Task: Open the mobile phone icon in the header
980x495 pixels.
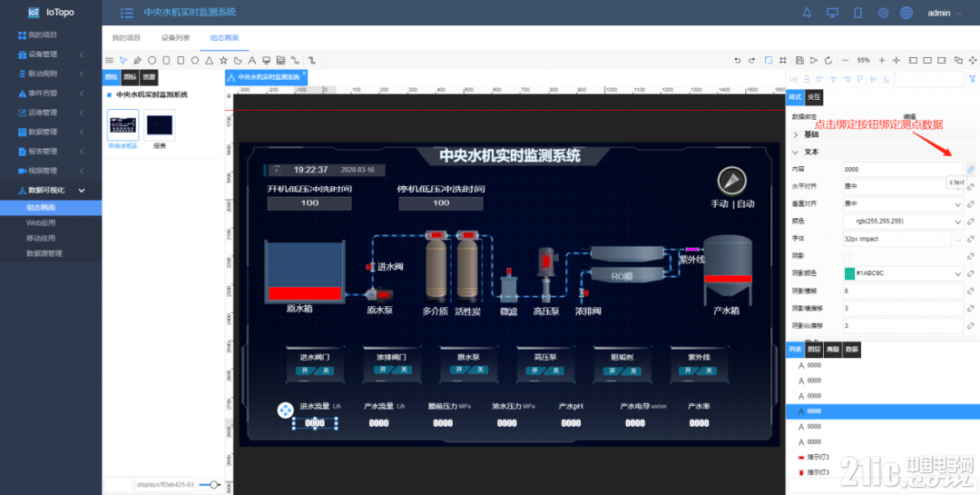Action: pos(858,13)
